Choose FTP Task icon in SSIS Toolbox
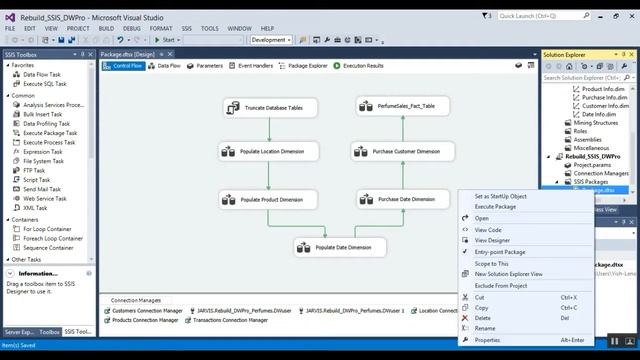The image size is (640, 360). point(17,170)
